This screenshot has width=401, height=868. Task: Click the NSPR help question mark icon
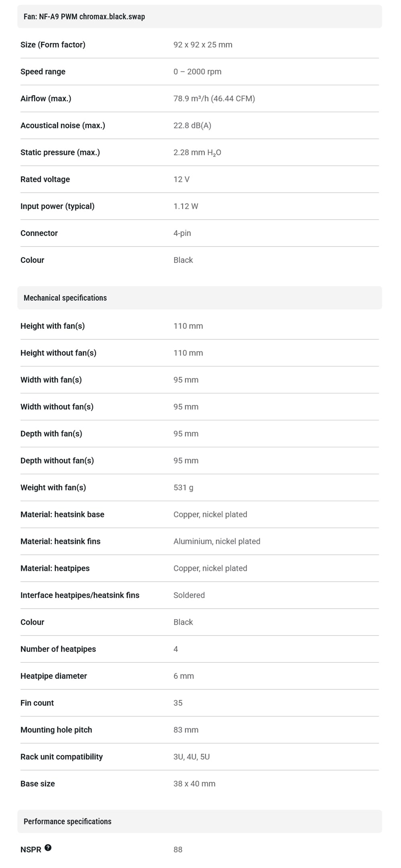tap(48, 848)
